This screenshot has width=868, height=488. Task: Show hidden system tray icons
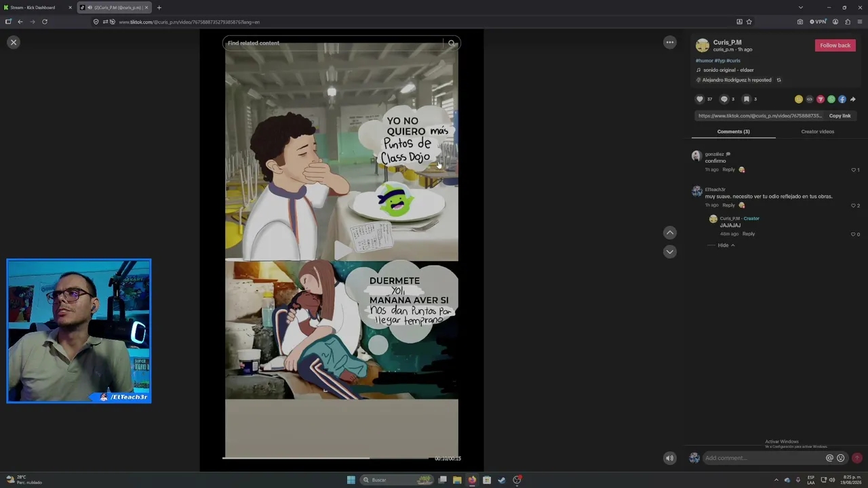pyautogui.click(x=776, y=480)
